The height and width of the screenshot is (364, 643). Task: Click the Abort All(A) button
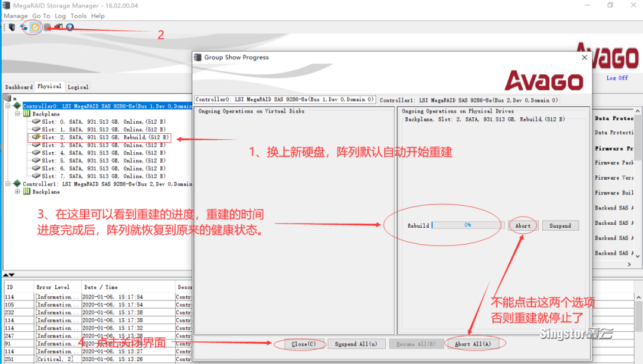click(x=472, y=344)
